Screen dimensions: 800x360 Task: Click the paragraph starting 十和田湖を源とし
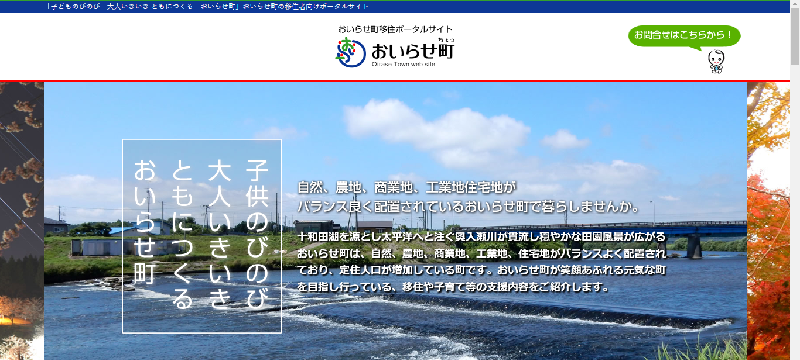coord(482,262)
